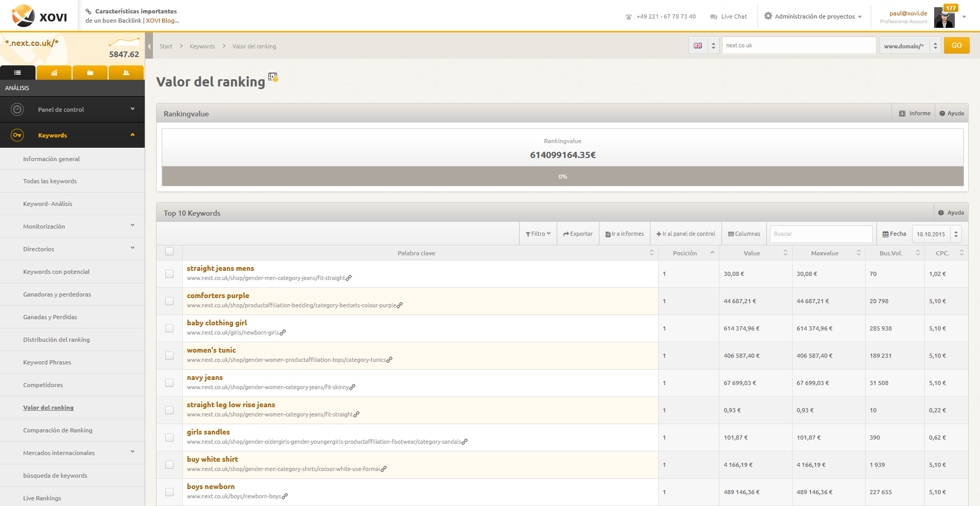This screenshot has width=980, height=506.
Task: Open external link icon for girls sandles URL
Action: [x=465, y=442]
